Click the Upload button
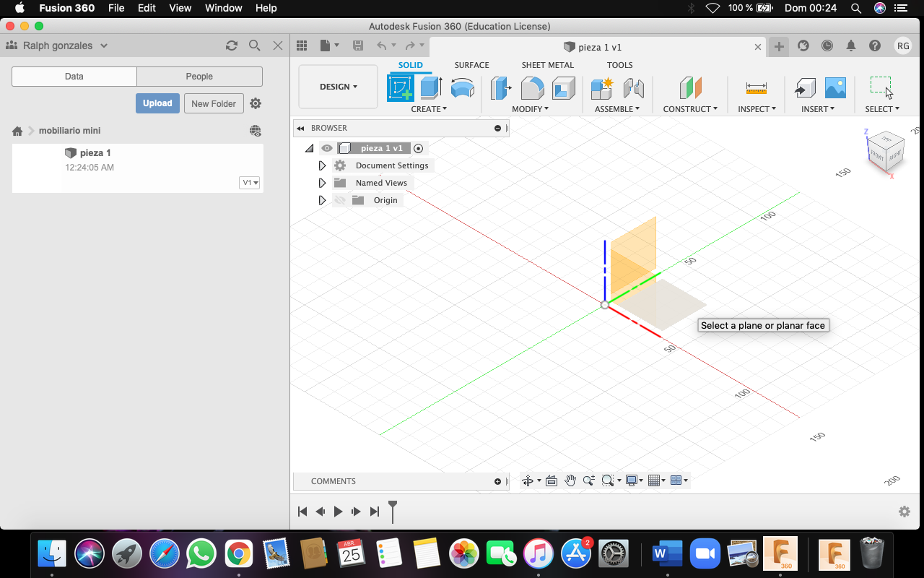Screen dimensions: 924x578 [x=157, y=103]
